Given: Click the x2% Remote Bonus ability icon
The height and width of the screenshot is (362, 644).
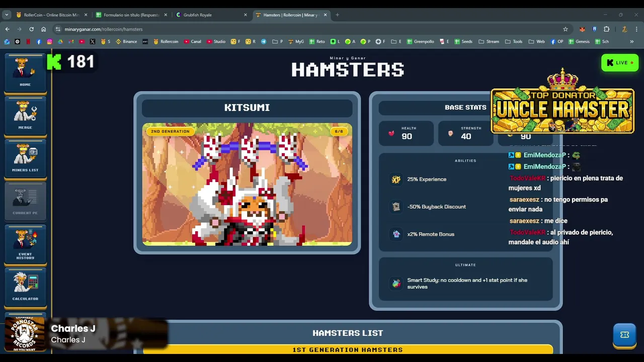Looking at the screenshot, I should tap(396, 234).
